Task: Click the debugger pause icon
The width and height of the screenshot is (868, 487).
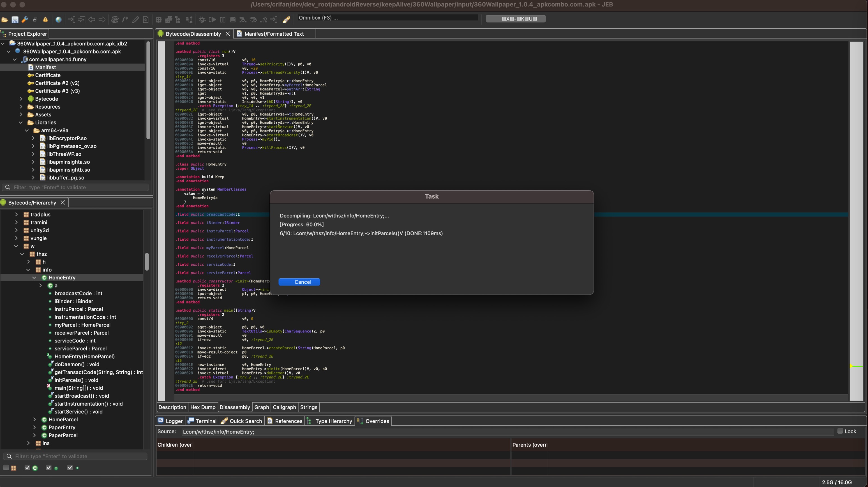Action: coord(222,20)
